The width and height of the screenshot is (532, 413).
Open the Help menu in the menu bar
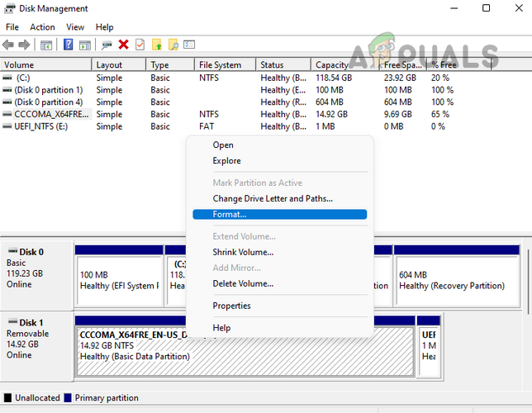pos(104,27)
